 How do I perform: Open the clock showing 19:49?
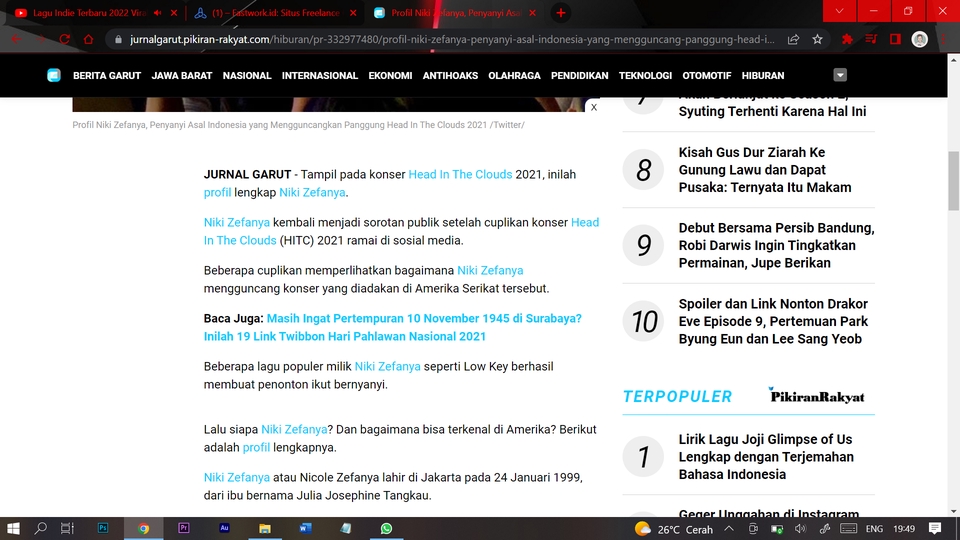pos(904,529)
